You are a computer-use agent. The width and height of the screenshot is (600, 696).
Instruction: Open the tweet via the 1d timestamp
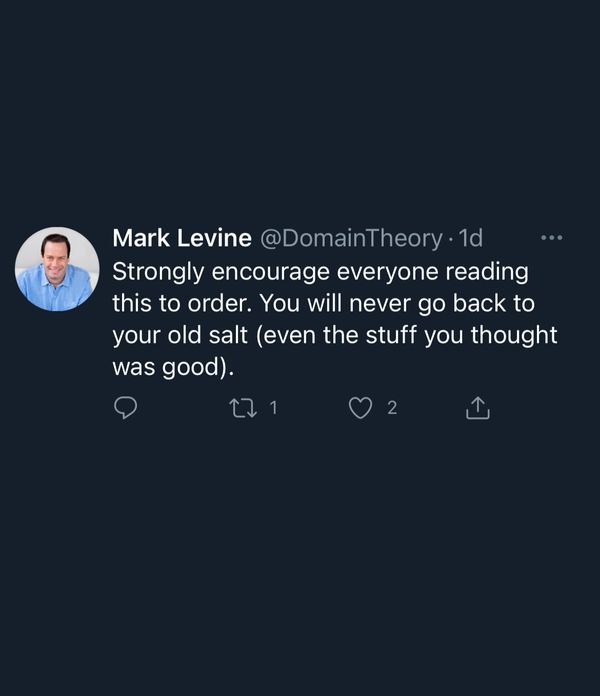[470, 238]
